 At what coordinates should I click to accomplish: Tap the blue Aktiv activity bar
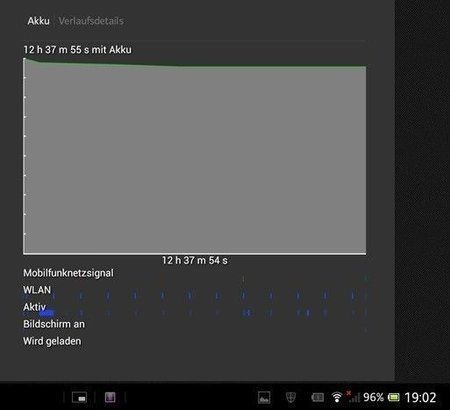(x=47, y=313)
